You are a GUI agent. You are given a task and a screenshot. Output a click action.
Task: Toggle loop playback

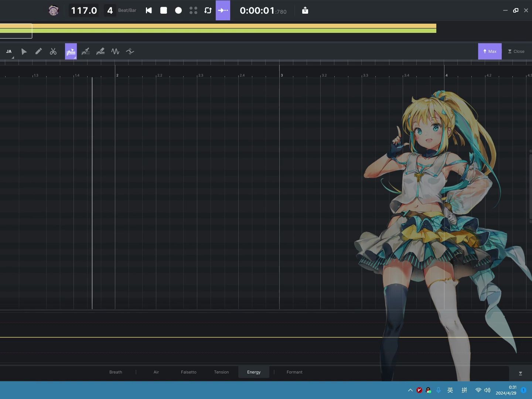(x=208, y=10)
